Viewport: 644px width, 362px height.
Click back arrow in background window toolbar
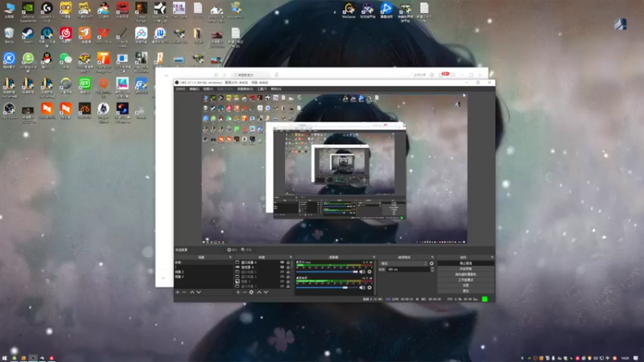[216, 75]
